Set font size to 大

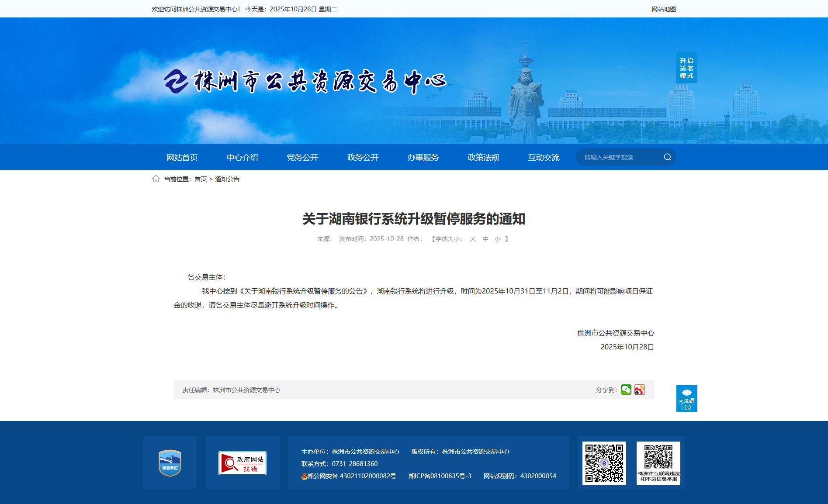click(x=473, y=239)
